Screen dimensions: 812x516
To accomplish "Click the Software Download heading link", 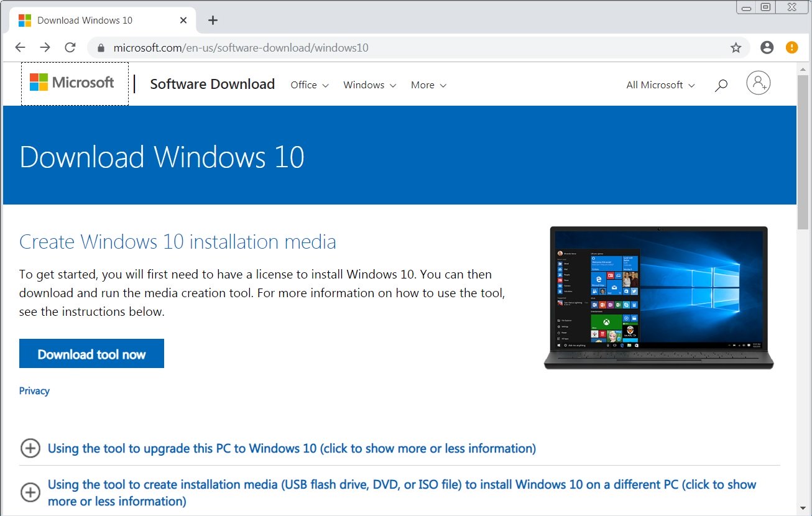I will tap(213, 84).
